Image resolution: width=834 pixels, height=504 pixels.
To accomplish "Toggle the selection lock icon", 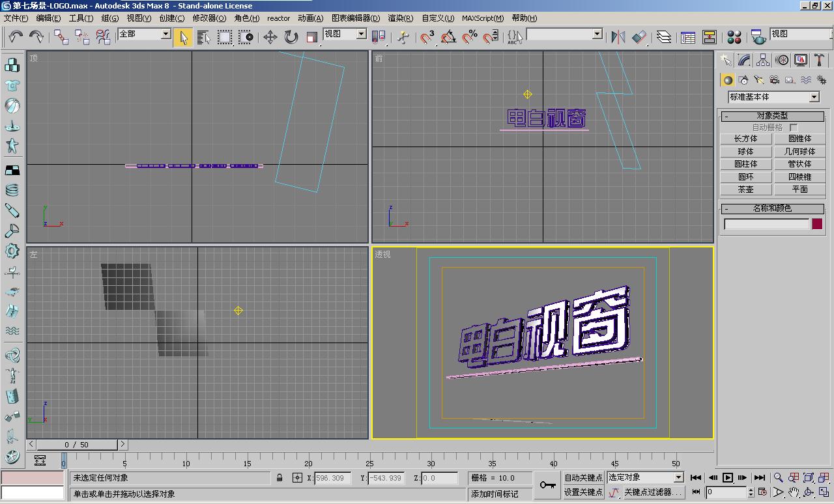I will tap(280, 478).
